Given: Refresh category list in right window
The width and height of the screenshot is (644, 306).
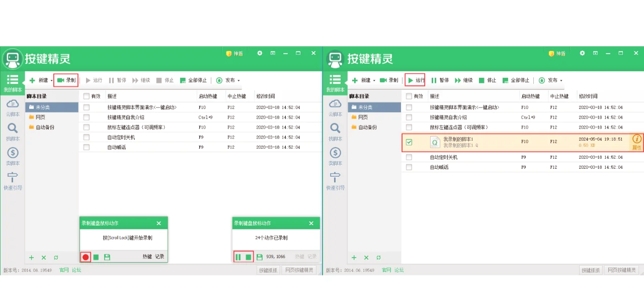Looking at the screenshot, I should tap(378, 257).
